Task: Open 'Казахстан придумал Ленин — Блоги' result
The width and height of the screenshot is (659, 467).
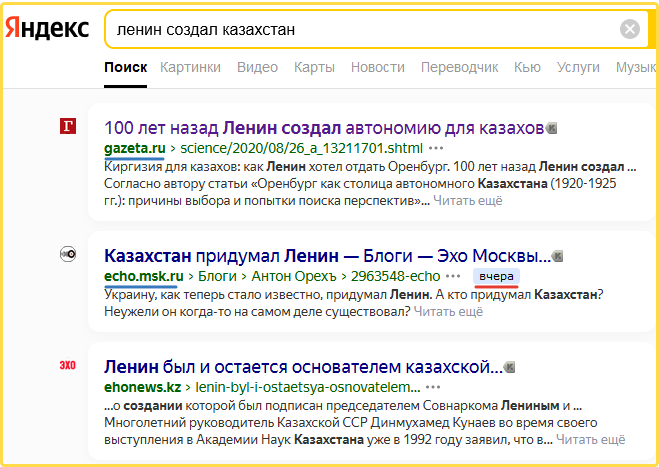Action: click(327, 256)
